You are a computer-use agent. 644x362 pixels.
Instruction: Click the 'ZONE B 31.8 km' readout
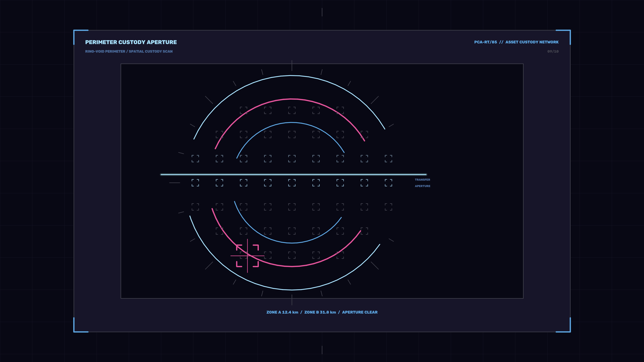click(x=320, y=312)
